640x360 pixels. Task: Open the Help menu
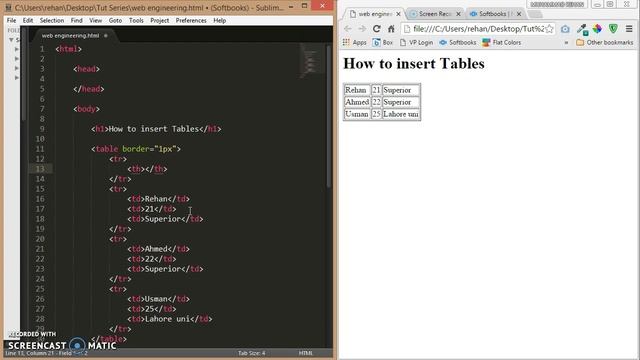pos(220,20)
